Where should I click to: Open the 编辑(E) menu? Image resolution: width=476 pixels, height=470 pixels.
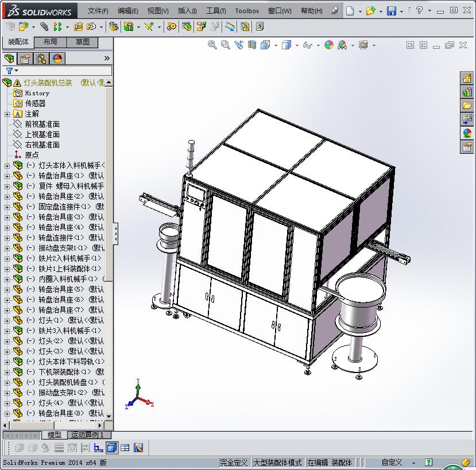tap(128, 11)
